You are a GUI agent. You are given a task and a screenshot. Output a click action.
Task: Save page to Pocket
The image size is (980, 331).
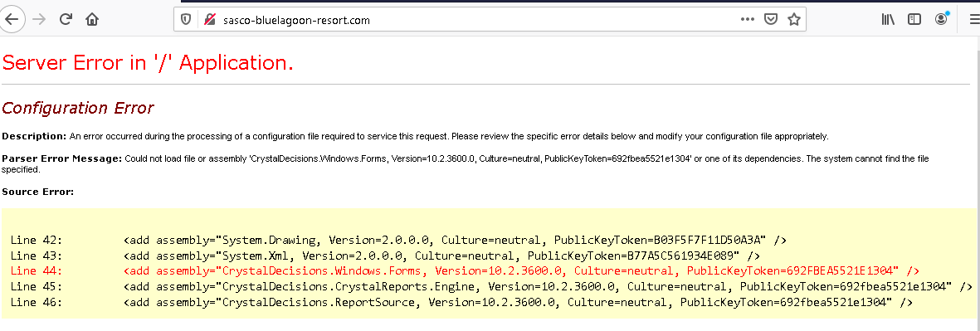[771, 19]
